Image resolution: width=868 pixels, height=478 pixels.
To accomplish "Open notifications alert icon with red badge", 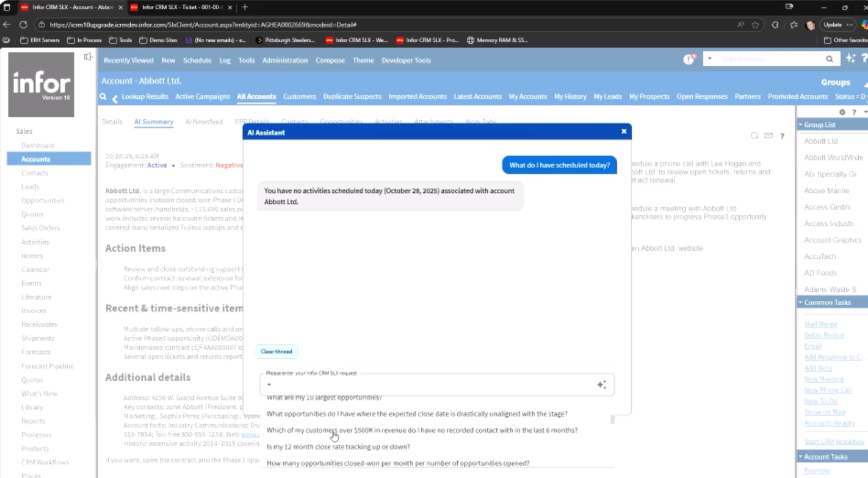I will 689,59.
